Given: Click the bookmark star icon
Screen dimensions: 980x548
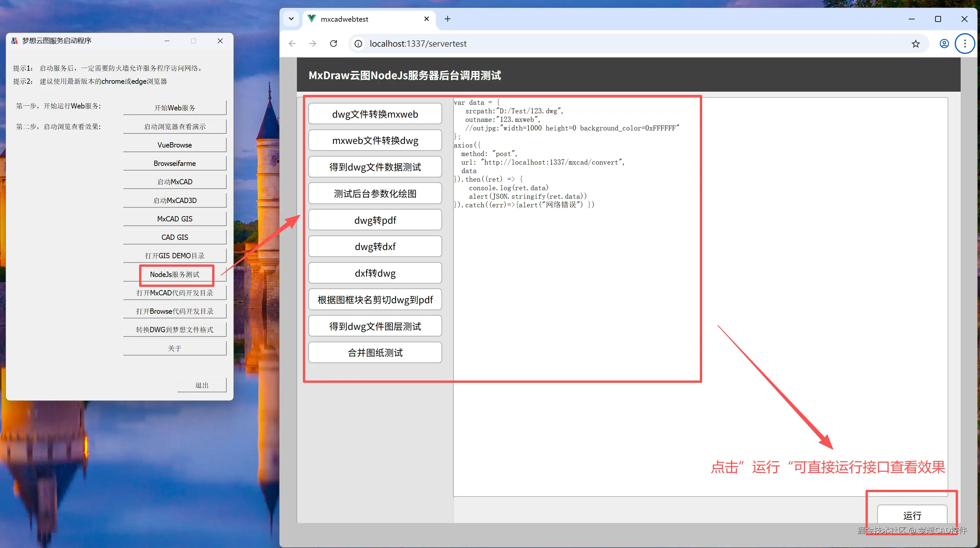Looking at the screenshot, I should [x=915, y=43].
